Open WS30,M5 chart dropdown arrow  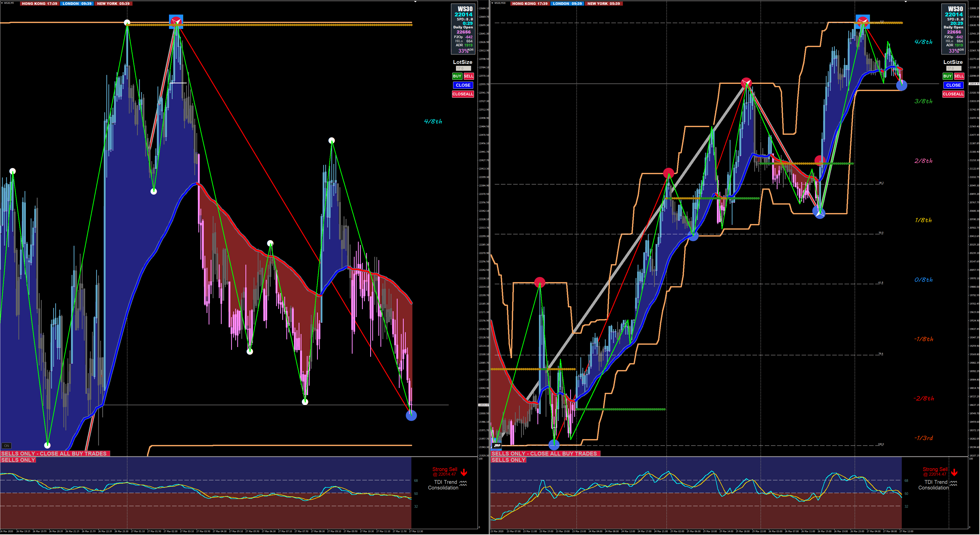pos(2,3)
